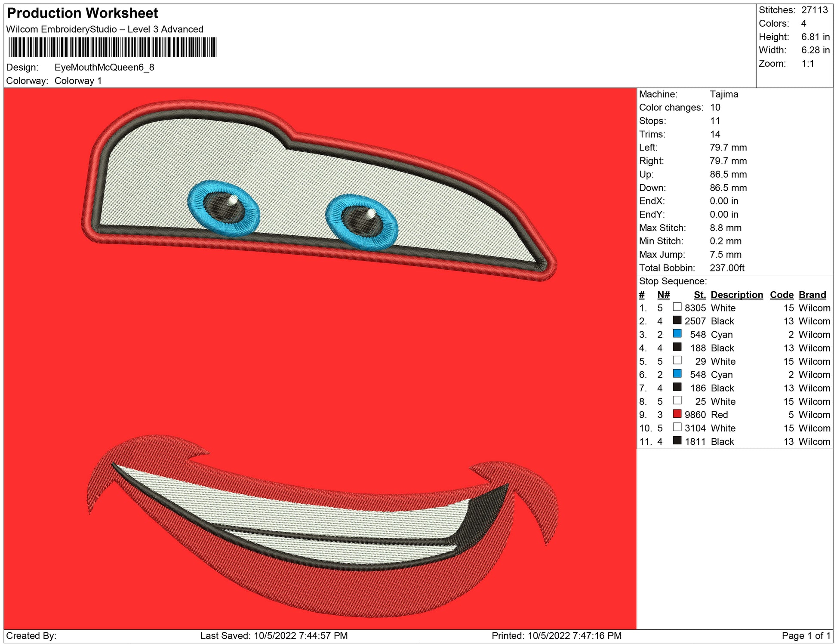Click the Brand column header
Screen dimensions: 837x644
click(812, 295)
